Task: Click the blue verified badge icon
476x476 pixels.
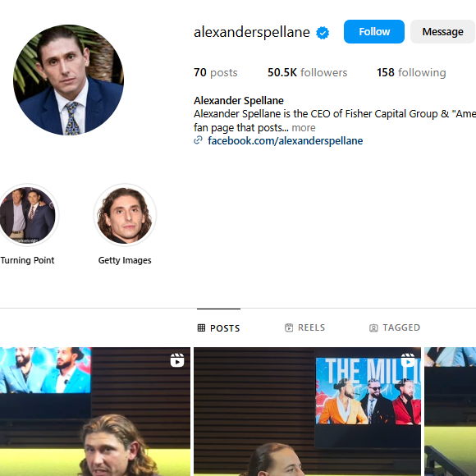Action: 323,33
